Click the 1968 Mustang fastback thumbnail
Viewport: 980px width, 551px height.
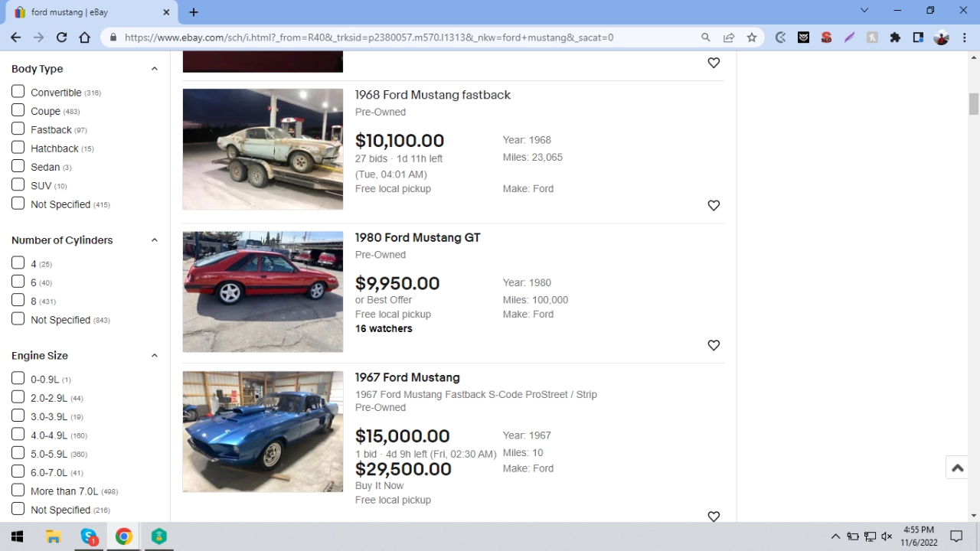pyautogui.click(x=263, y=149)
